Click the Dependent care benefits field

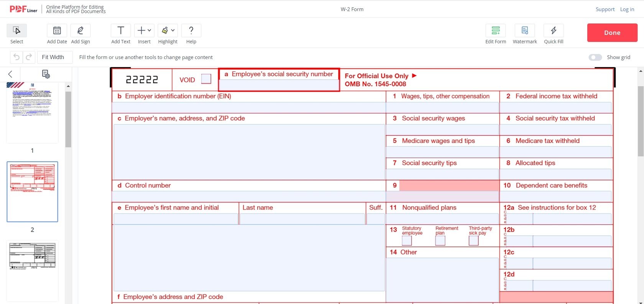pos(556,196)
